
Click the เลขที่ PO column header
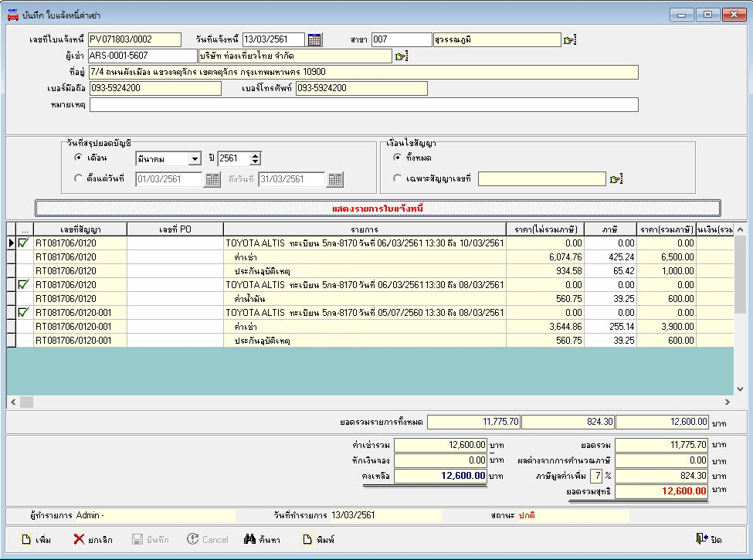click(x=175, y=229)
